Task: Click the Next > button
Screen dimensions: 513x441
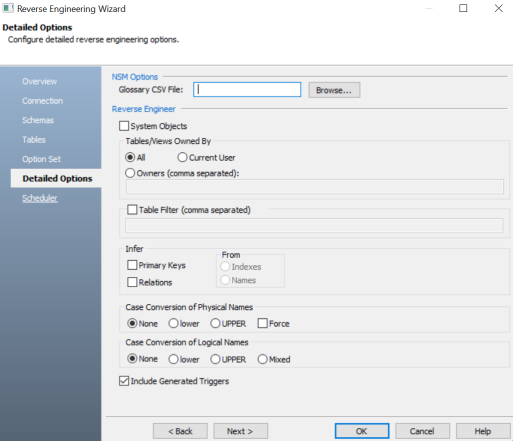Action: [240, 431]
